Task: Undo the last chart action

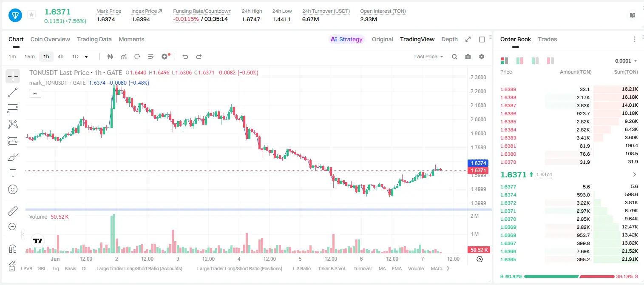Action: tap(185, 57)
